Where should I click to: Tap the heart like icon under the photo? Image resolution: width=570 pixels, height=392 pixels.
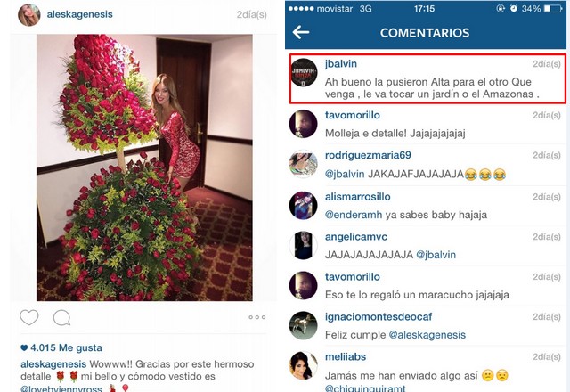[x=29, y=317]
